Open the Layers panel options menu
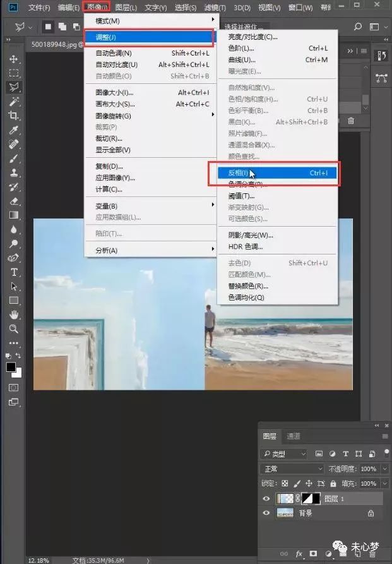 [385, 436]
